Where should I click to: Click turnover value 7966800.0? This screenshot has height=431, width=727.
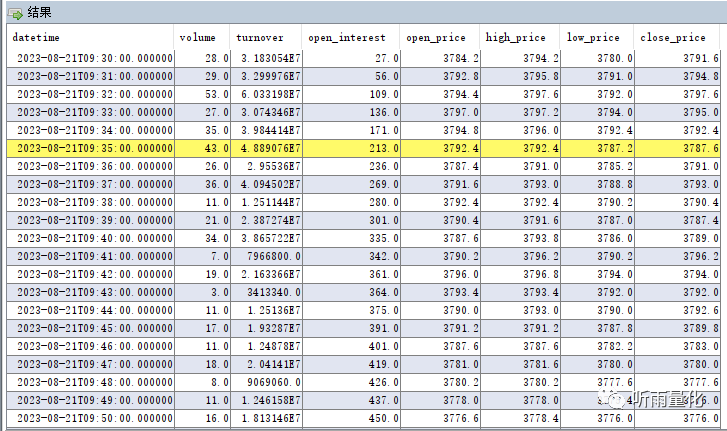point(266,256)
